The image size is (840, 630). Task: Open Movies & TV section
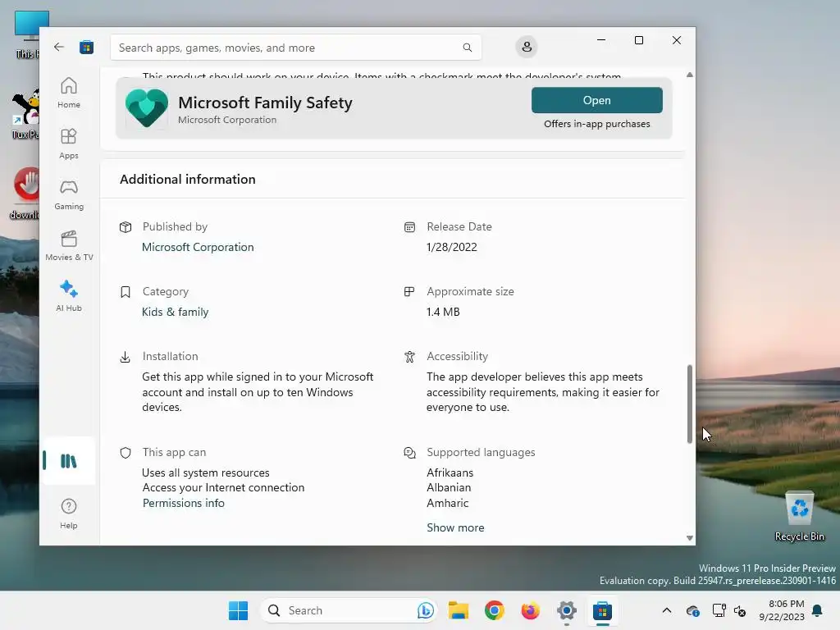69,245
